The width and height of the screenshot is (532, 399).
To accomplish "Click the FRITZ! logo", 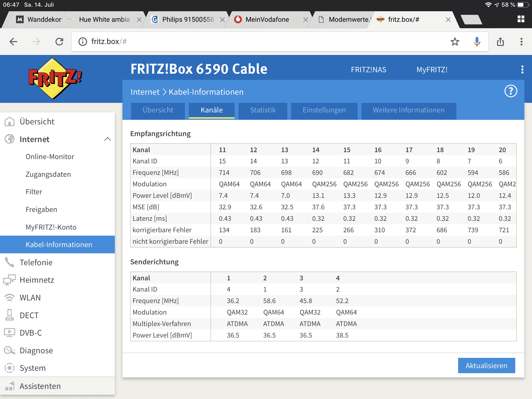I will (x=55, y=79).
